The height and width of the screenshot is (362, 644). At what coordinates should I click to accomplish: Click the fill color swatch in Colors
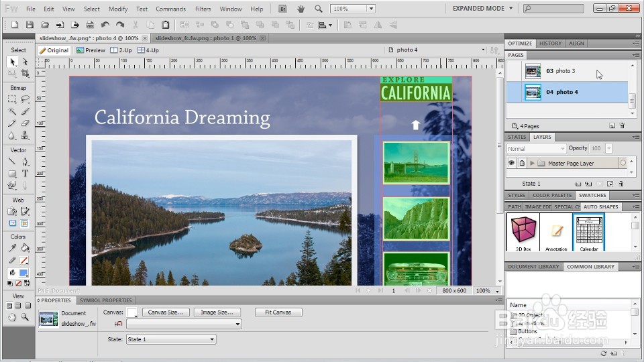(24, 273)
